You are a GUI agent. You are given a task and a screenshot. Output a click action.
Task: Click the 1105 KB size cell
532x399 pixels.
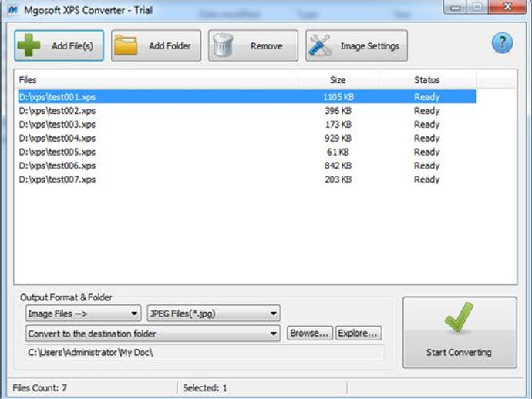(338, 97)
